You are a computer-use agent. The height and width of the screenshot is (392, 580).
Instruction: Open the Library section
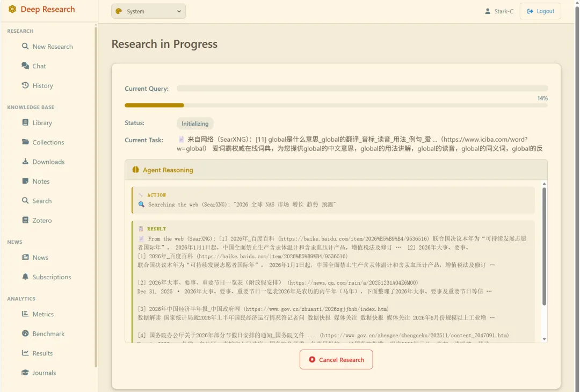coord(42,123)
